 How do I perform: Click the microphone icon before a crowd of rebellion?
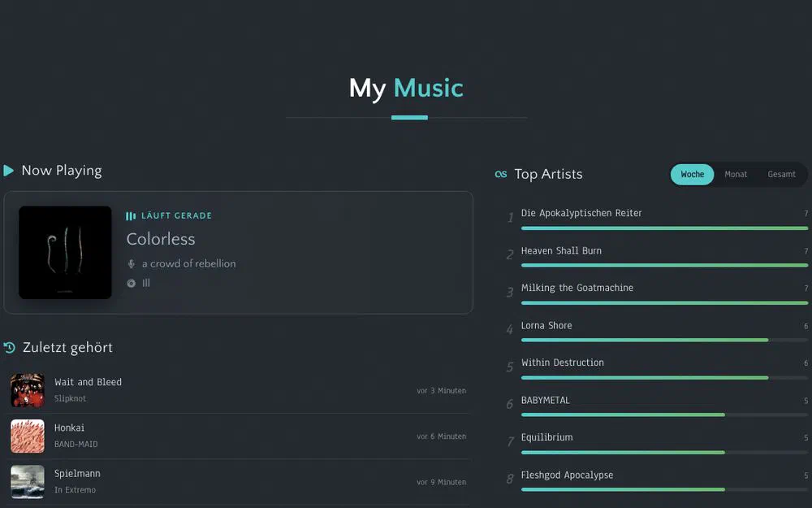coord(131,264)
